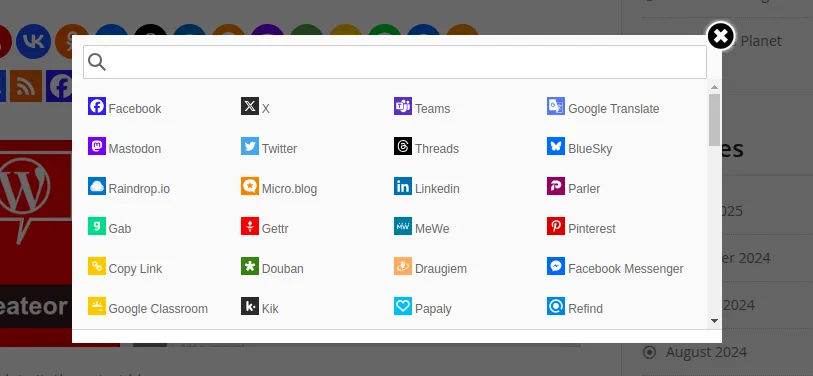The width and height of the screenshot is (813, 376).
Task: Click the Parler icon
Action: point(556,186)
